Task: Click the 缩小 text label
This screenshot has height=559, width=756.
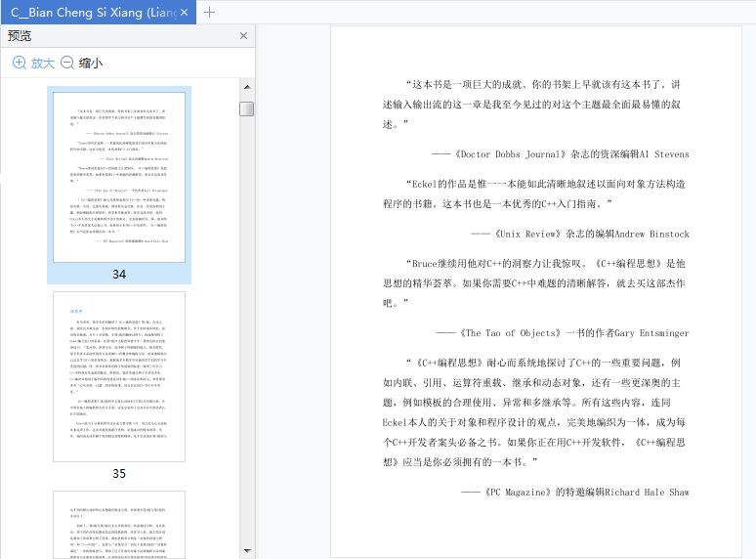Action: 91,64
